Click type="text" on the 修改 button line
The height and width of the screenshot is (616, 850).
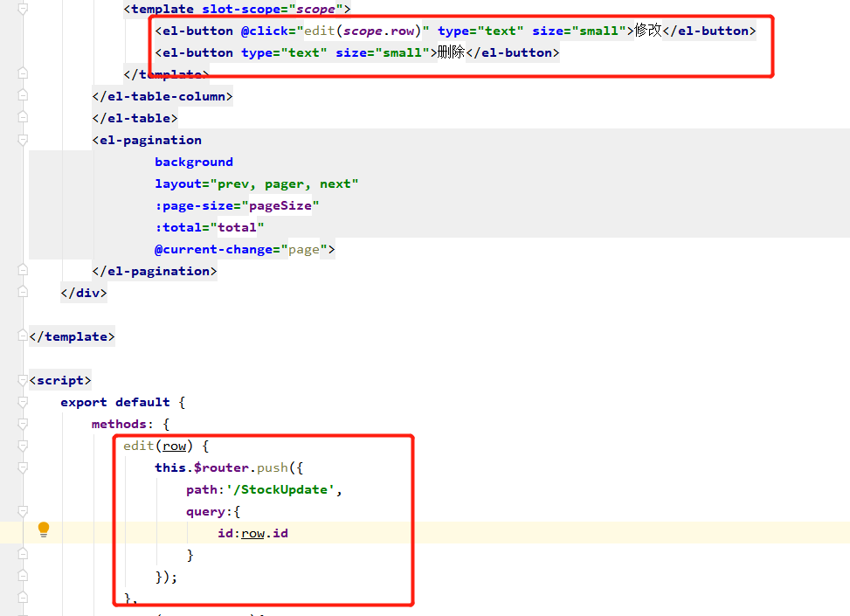(480, 31)
